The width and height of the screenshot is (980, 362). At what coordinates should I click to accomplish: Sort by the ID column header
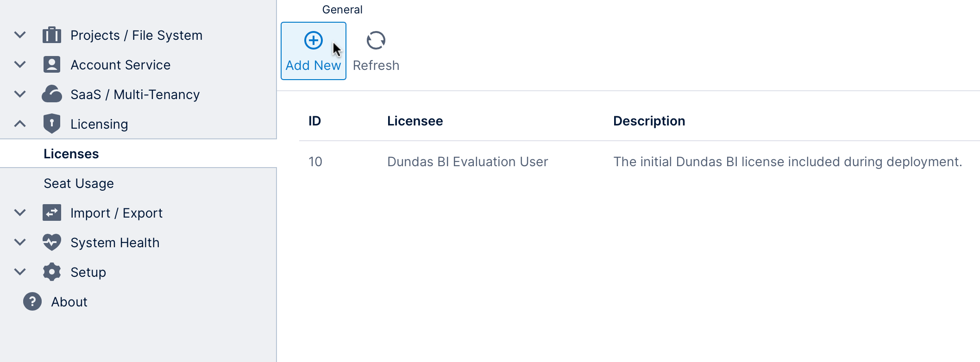pos(315,121)
